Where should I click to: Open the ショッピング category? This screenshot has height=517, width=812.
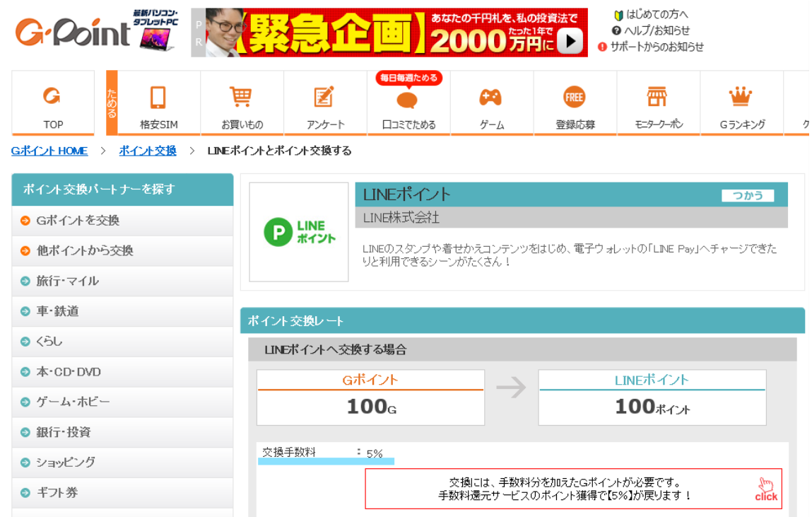(x=123, y=463)
